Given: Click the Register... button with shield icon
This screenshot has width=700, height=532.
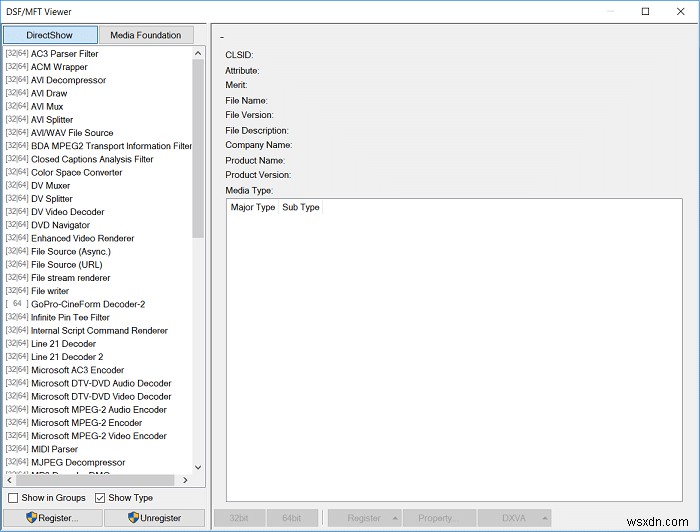Looking at the screenshot, I should click(x=53, y=518).
